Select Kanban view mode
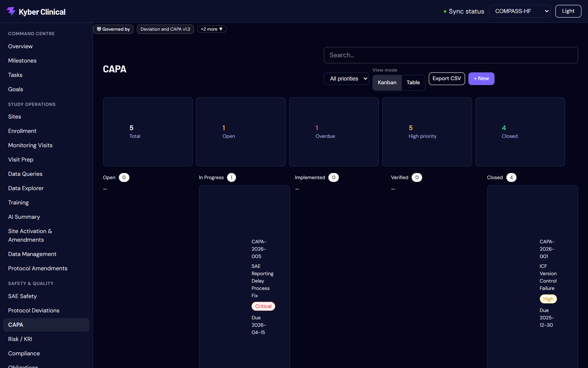The width and height of the screenshot is (588, 368). coord(387,82)
